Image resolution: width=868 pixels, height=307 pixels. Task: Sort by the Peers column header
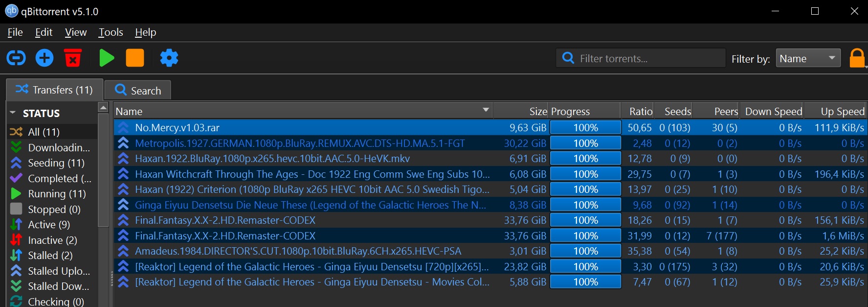pyautogui.click(x=716, y=111)
